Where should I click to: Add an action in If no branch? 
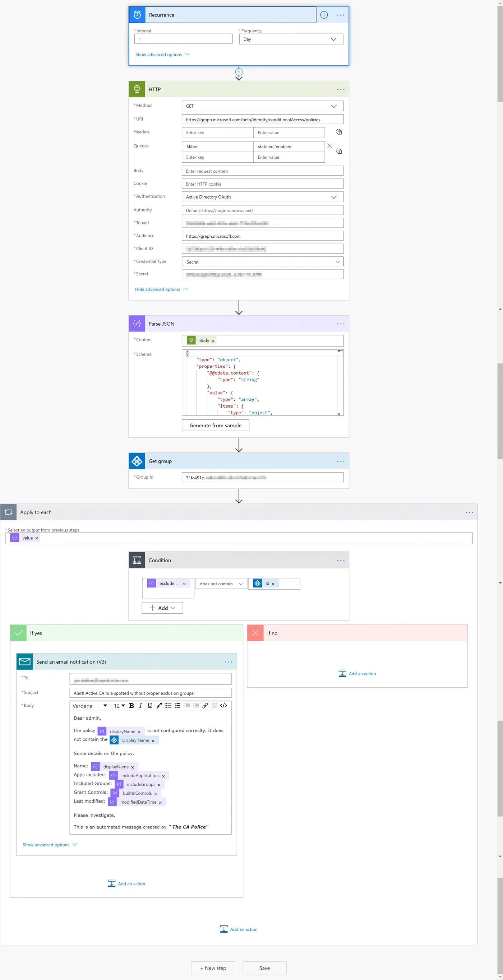(357, 673)
